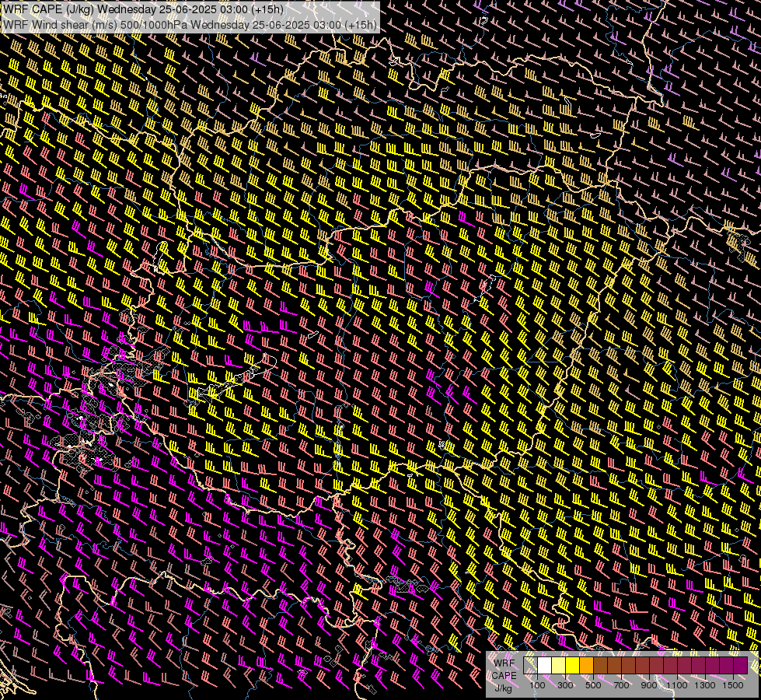The image size is (761, 700).
Task: Click the legend value 500
Action: 593,685
